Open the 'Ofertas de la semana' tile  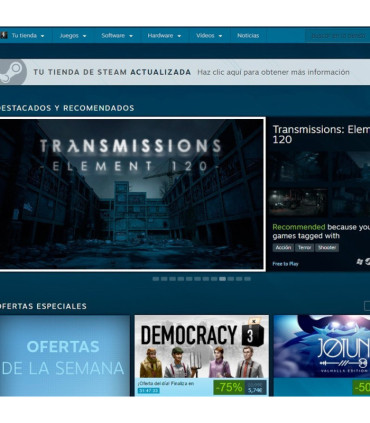64,356
